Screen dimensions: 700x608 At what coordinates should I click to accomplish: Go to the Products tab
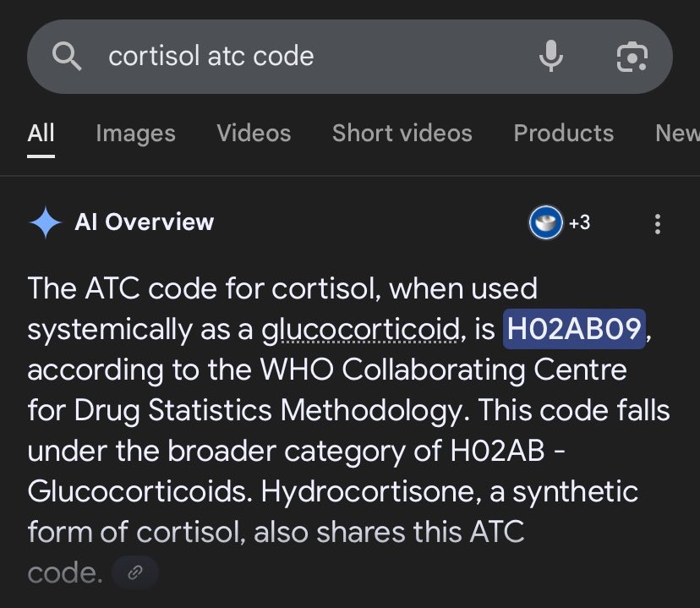coord(563,133)
